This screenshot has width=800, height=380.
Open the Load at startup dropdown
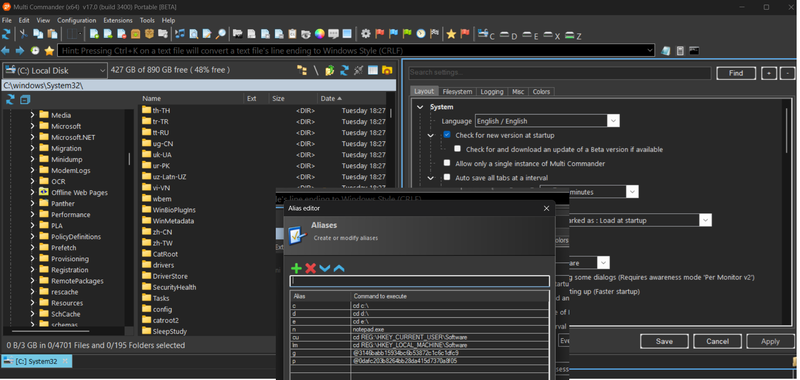point(706,220)
